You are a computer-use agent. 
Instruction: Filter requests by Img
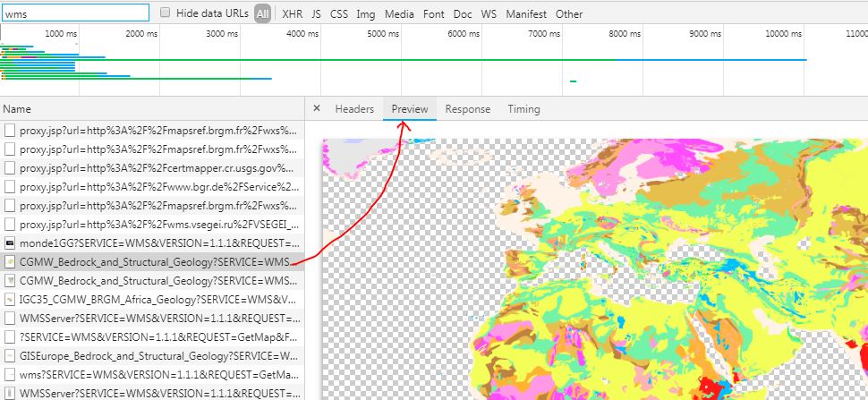[366, 14]
